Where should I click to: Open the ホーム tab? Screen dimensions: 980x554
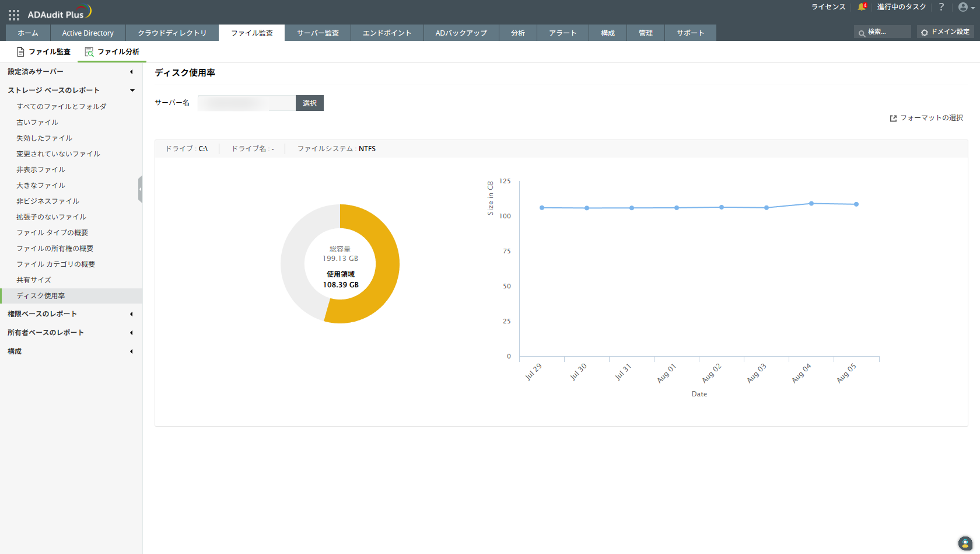click(x=28, y=33)
